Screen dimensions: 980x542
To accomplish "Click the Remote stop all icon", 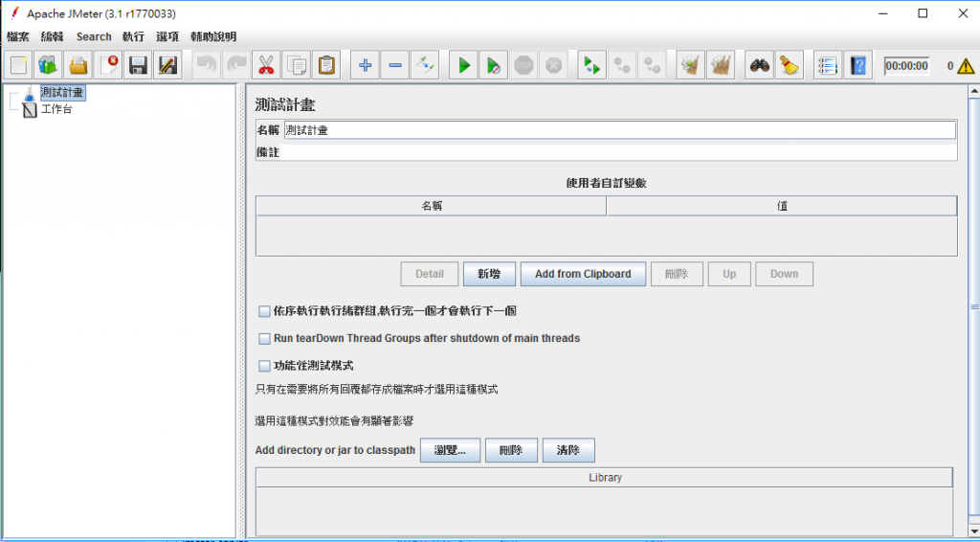I will (622, 65).
